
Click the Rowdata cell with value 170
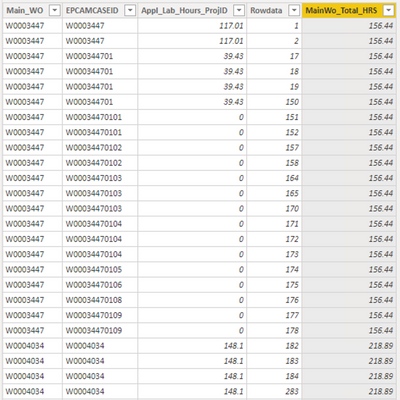pyautogui.click(x=274, y=209)
